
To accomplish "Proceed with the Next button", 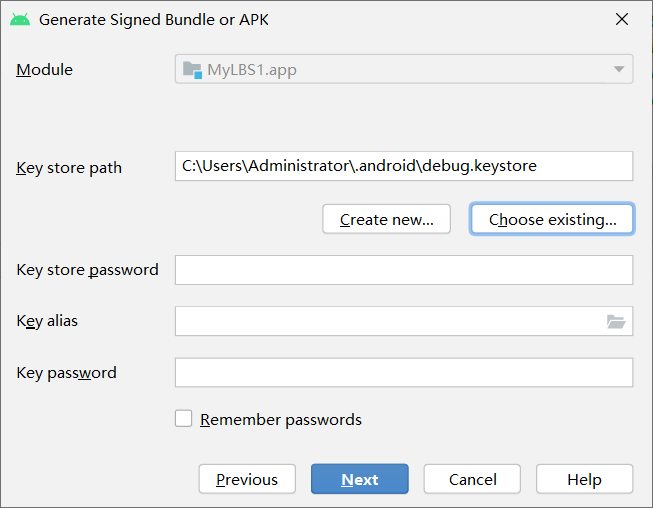I will (360, 479).
